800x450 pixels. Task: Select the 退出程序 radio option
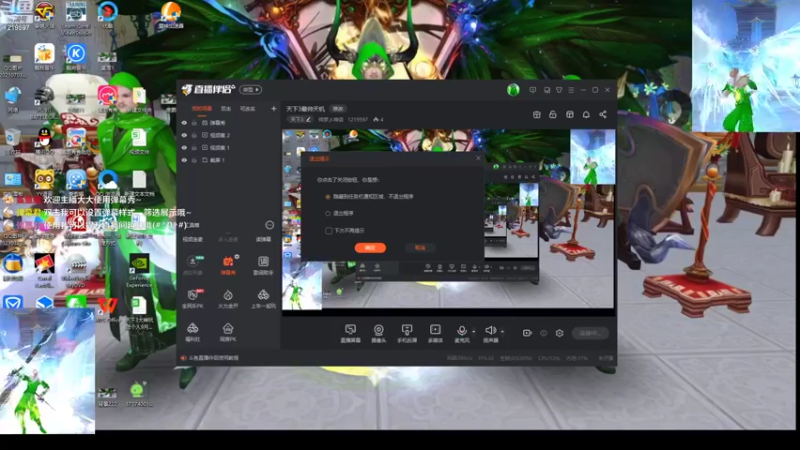(x=328, y=213)
